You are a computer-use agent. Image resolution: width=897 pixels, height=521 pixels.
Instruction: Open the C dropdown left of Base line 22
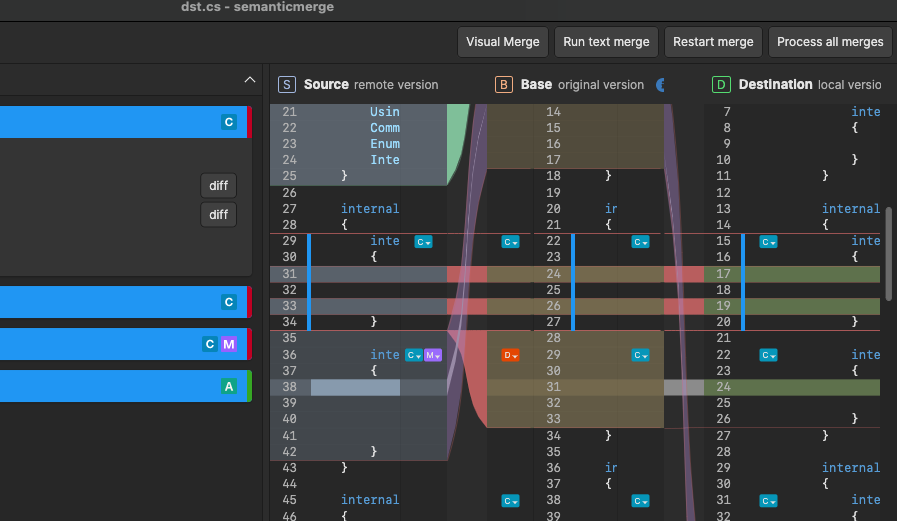pyautogui.click(x=510, y=242)
